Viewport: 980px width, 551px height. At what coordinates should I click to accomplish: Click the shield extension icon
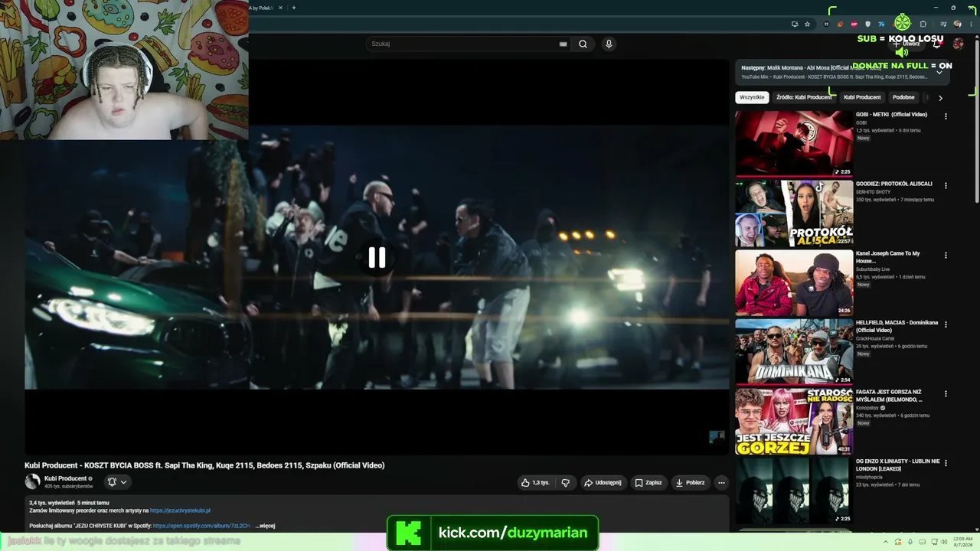[867, 24]
